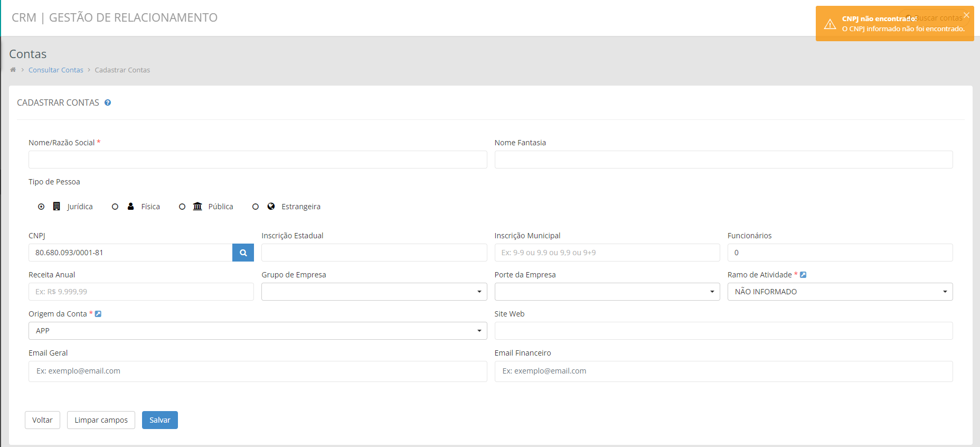Viewport: 980px width, 447px height.
Task: Expand the Origem da Conta dropdown
Action: [x=258, y=331]
